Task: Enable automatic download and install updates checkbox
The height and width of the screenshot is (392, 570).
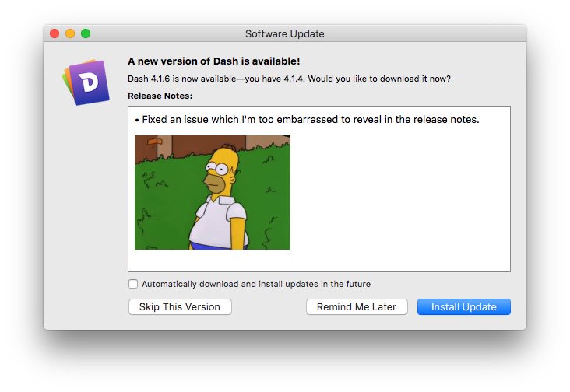Action: (133, 284)
